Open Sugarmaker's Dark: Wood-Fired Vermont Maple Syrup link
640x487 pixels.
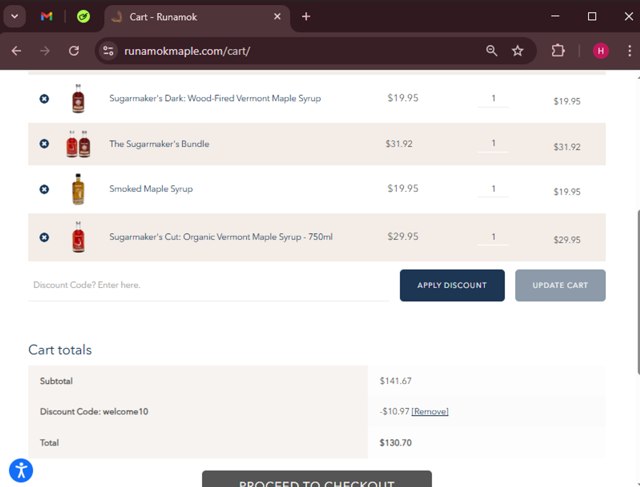click(215, 98)
